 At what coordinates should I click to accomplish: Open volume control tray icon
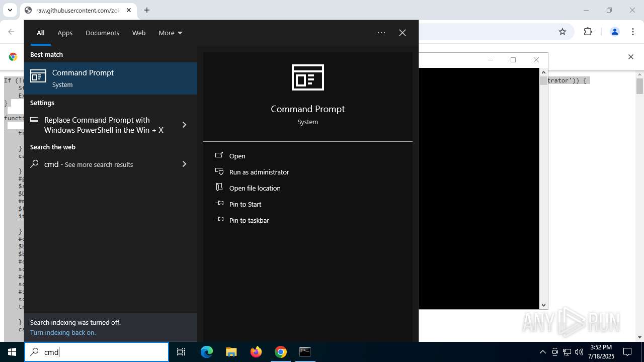click(579, 352)
